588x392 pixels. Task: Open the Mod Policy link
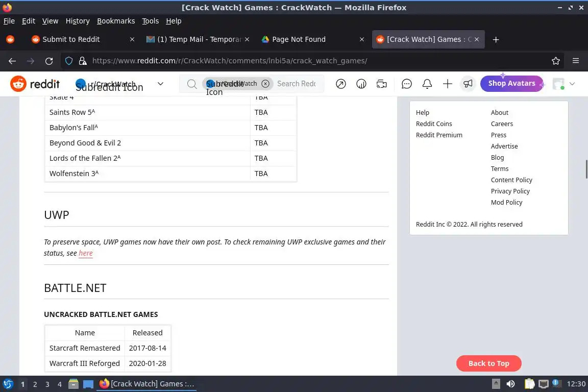[506, 203]
